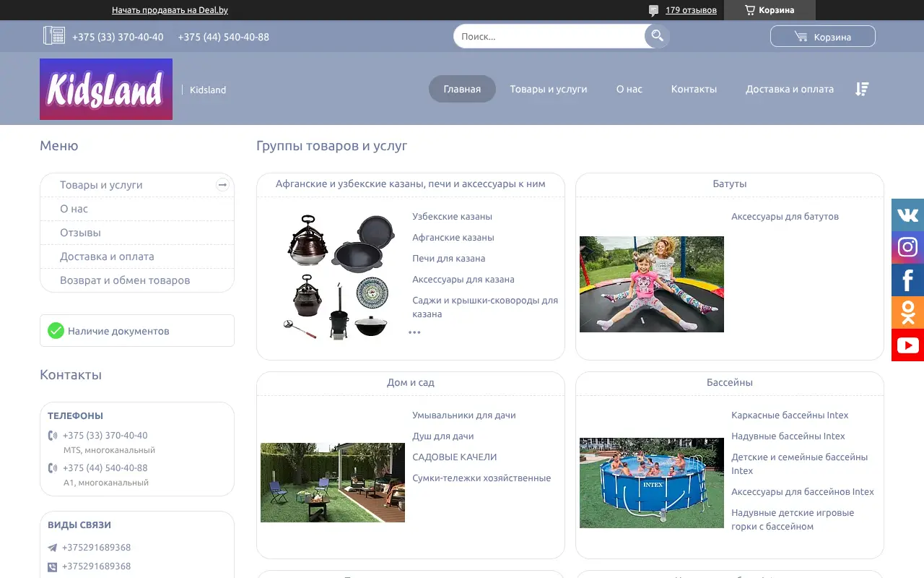Select the Главная navigation tab

(x=462, y=89)
